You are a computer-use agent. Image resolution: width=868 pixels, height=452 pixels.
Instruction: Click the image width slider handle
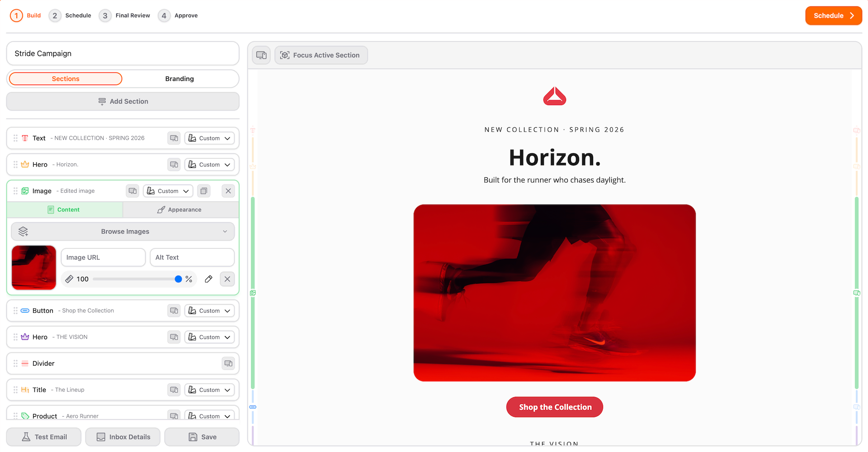pos(178,279)
